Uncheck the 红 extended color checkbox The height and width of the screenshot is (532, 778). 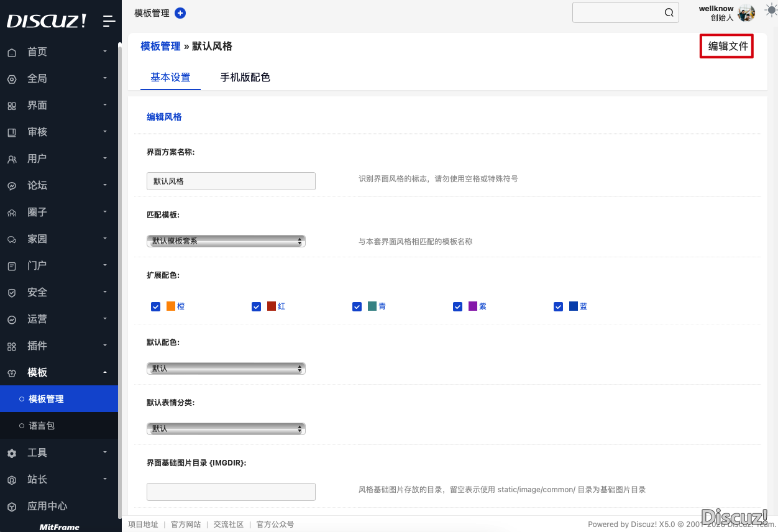256,306
